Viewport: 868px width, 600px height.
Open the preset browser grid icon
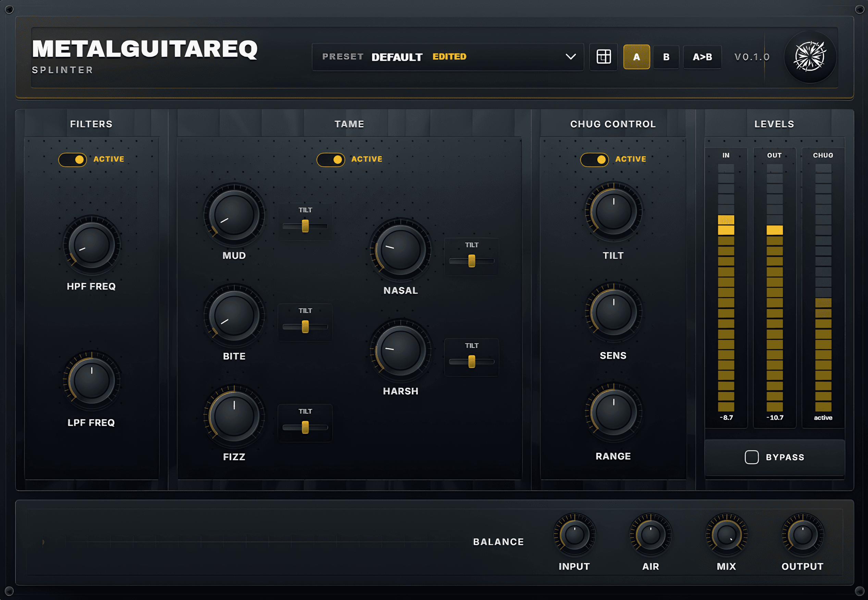tap(603, 57)
